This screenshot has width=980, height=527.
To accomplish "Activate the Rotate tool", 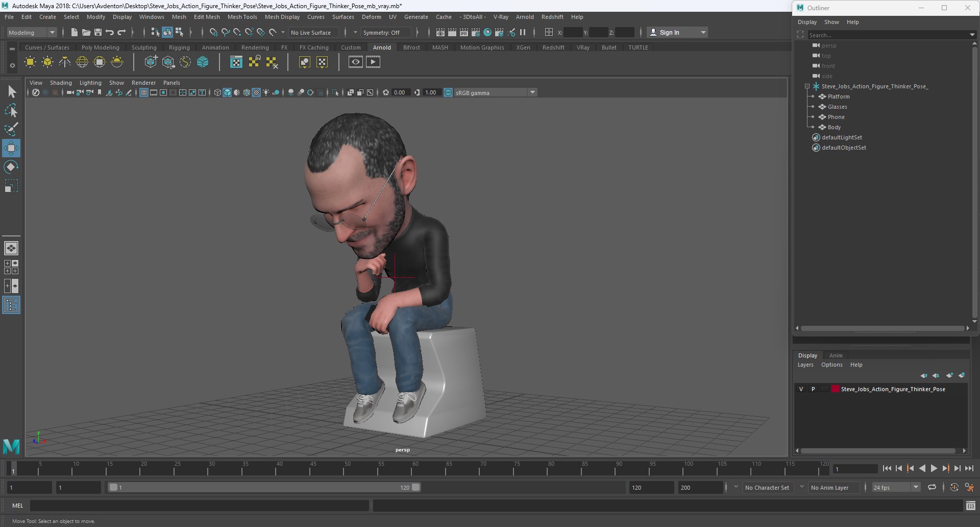I will (11, 167).
